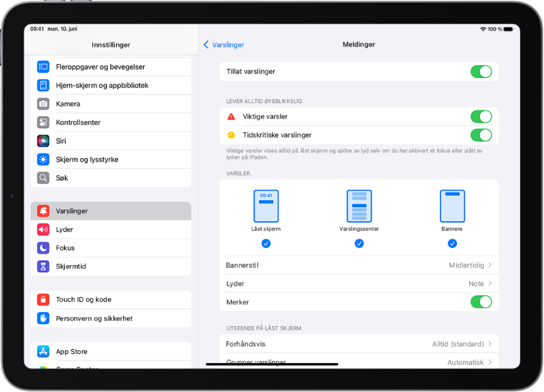Open Kamera settings
The image size is (544, 392).
tap(111, 104)
